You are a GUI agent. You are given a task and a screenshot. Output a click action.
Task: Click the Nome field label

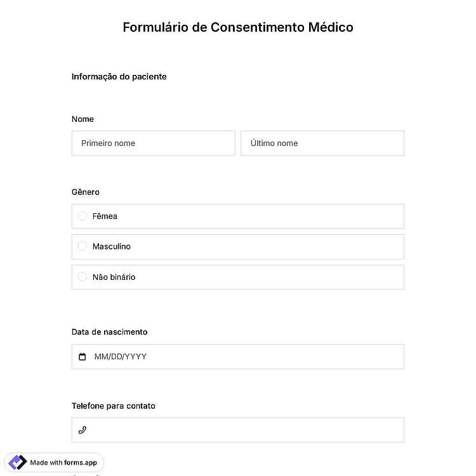(x=83, y=119)
